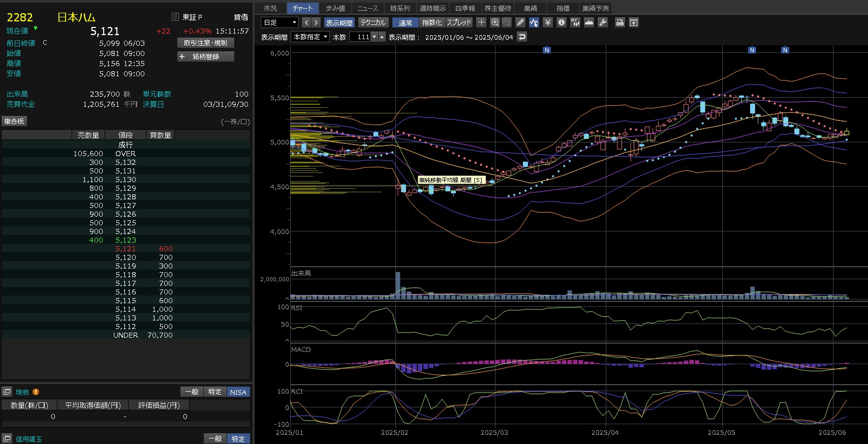The width and height of the screenshot is (868, 444).
Task: Click the 成行 row in order book
Action: [126, 145]
